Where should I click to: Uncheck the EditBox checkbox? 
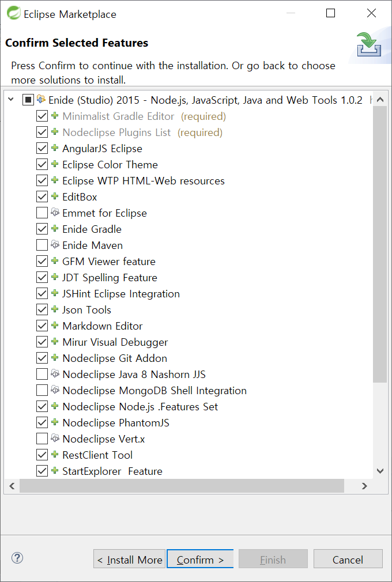click(x=42, y=196)
